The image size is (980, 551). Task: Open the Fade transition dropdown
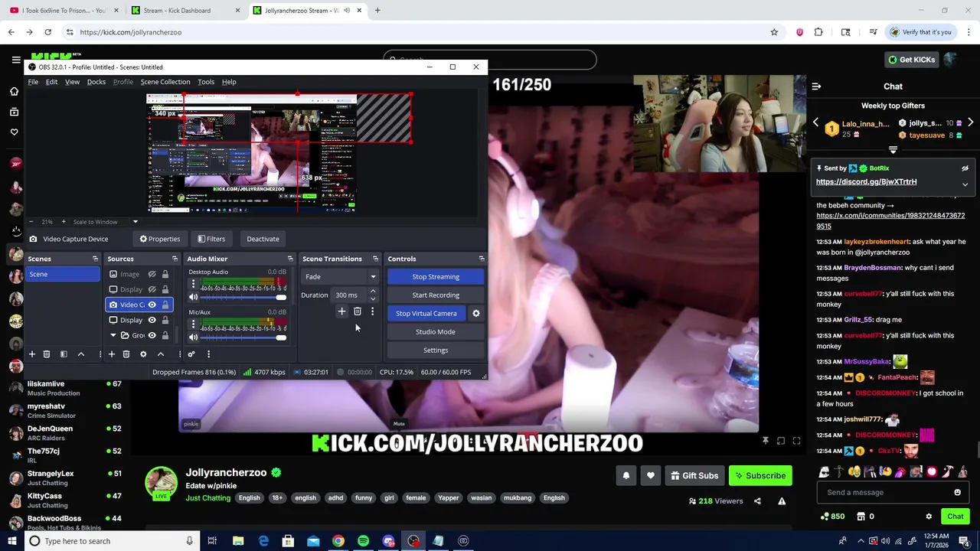click(x=341, y=276)
